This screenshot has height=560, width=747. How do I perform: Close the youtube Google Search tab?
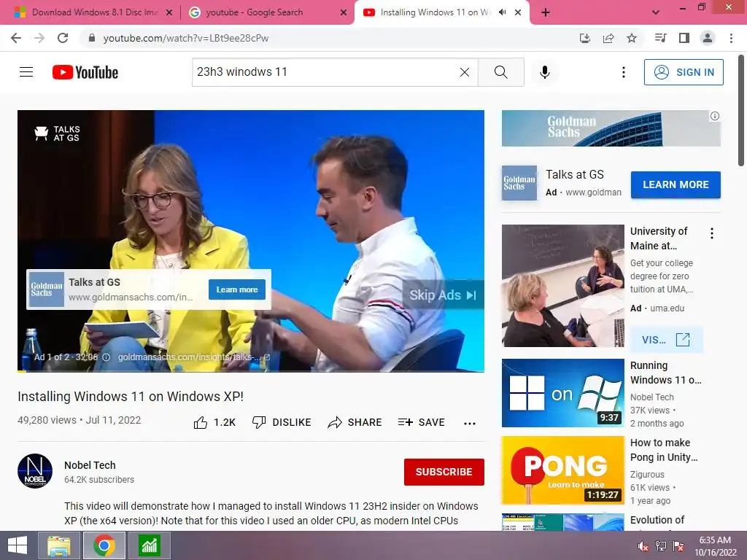(x=343, y=13)
